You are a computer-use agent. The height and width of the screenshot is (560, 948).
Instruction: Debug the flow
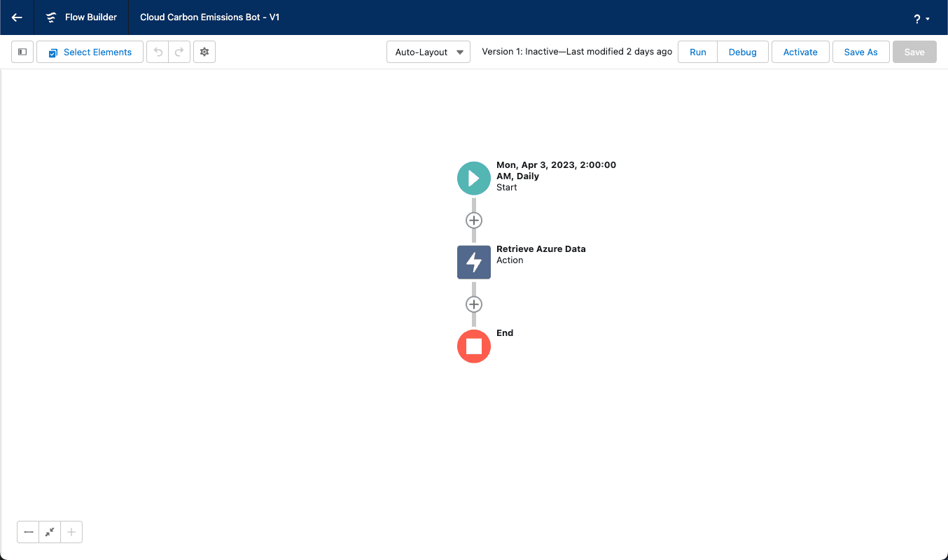(x=743, y=52)
